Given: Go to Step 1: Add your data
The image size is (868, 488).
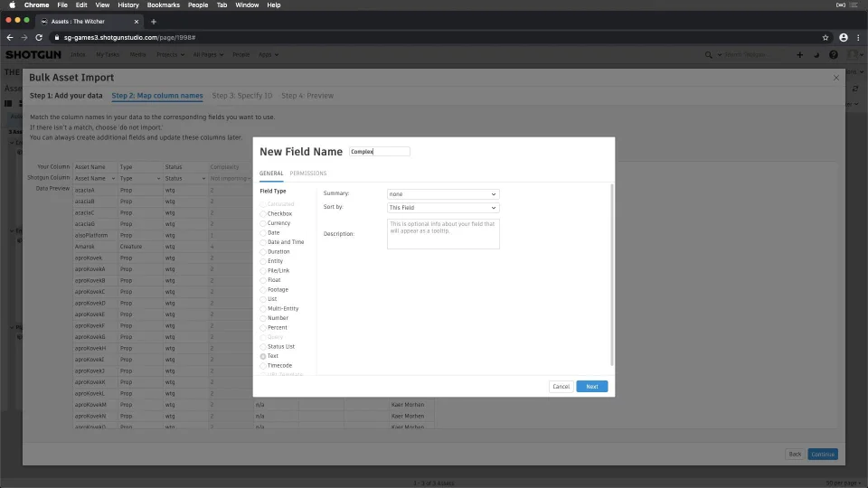Looking at the screenshot, I should (66, 96).
